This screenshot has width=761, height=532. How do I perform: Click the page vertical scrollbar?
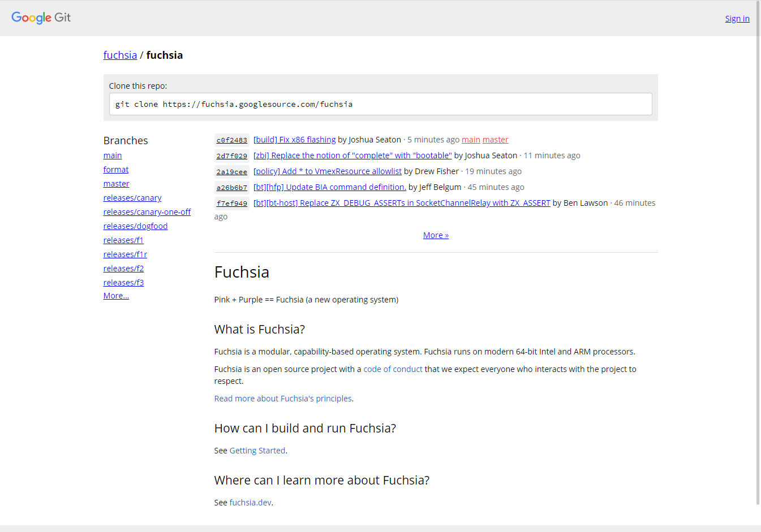(x=758, y=252)
